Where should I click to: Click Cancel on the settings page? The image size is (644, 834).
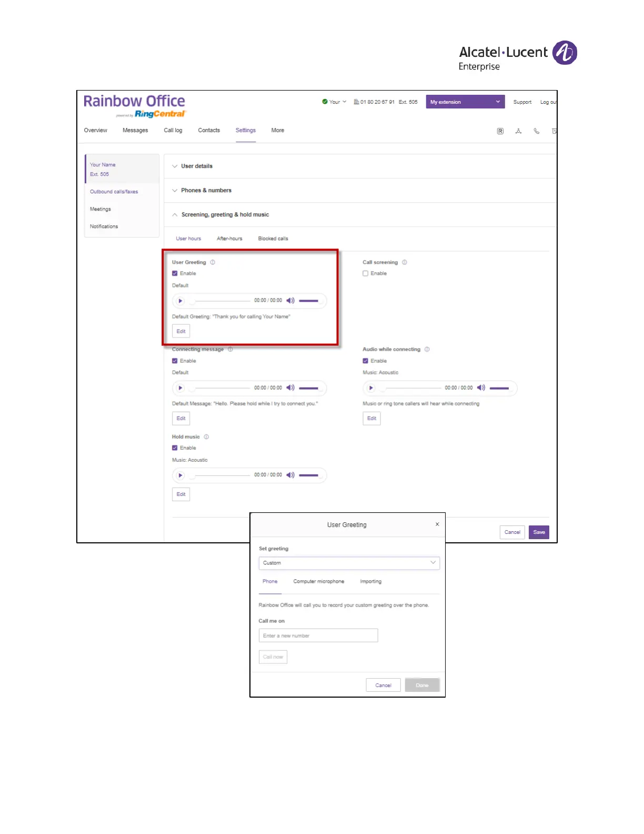[x=512, y=532]
